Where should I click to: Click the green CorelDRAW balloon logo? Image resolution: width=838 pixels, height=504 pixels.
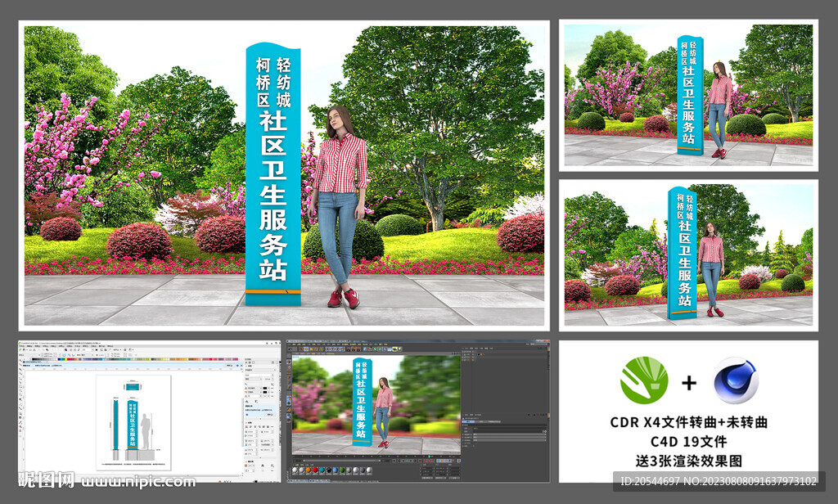pos(644,381)
